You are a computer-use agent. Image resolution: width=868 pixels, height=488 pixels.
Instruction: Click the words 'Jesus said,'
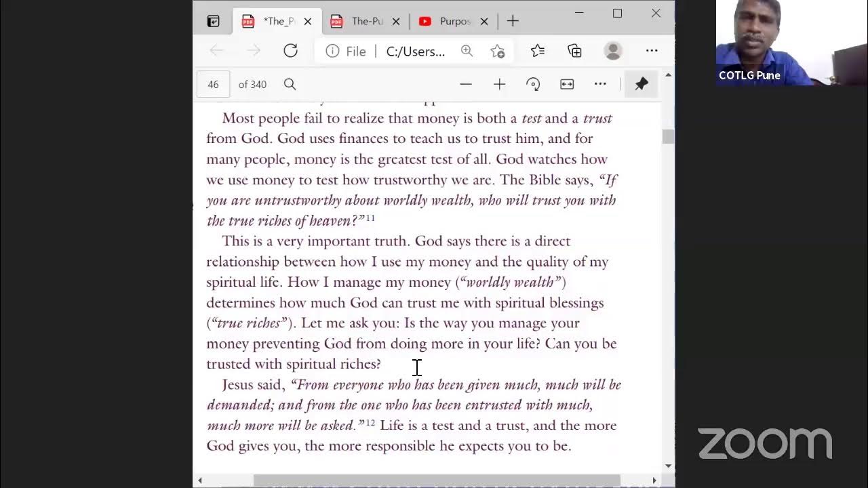click(254, 385)
